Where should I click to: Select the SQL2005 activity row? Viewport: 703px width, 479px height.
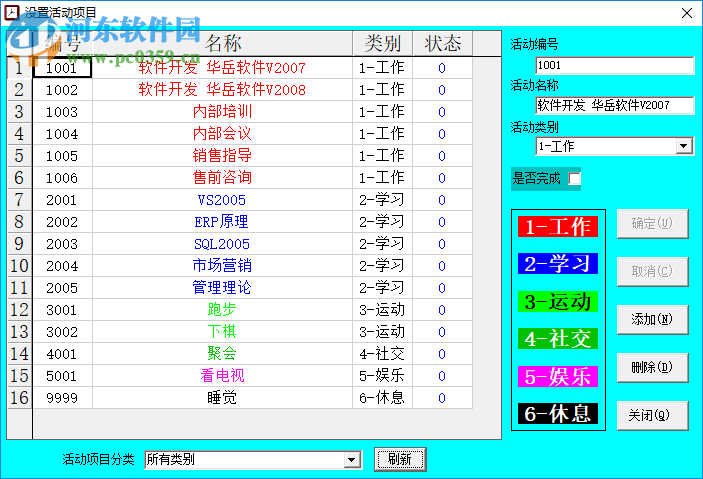(x=222, y=244)
